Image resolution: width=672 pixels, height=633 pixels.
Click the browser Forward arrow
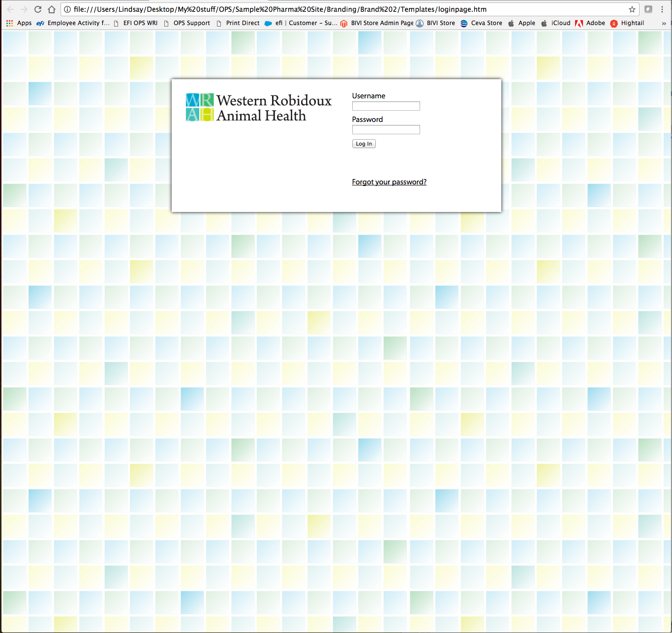24,9
